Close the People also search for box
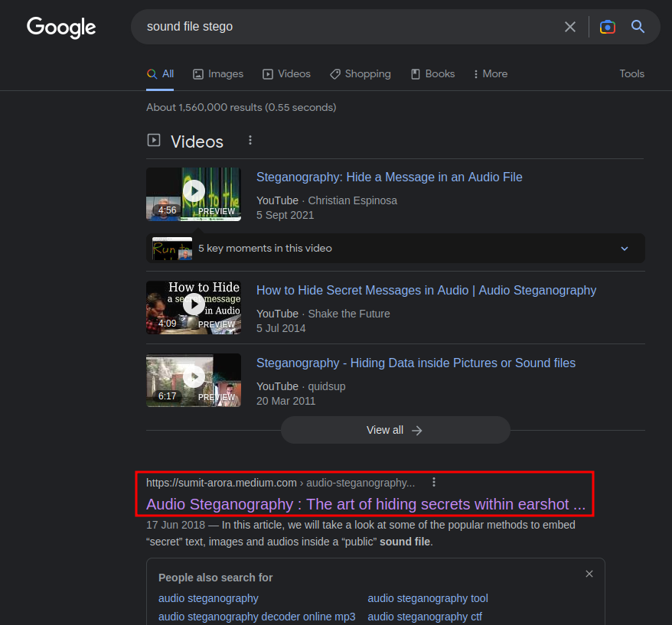Viewport: 672px width, 625px height. point(589,574)
